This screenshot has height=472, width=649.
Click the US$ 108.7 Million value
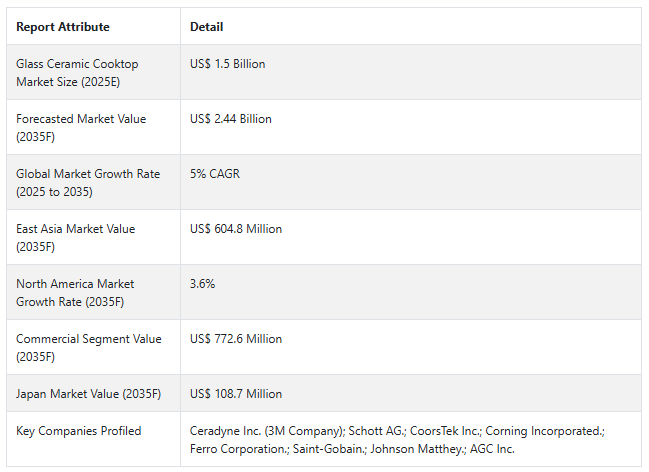click(x=236, y=394)
